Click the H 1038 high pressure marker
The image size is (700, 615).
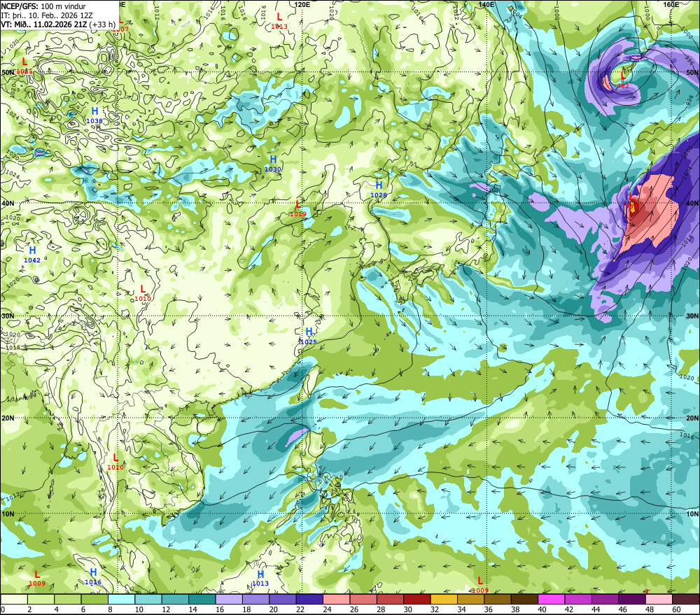(94, 115)
